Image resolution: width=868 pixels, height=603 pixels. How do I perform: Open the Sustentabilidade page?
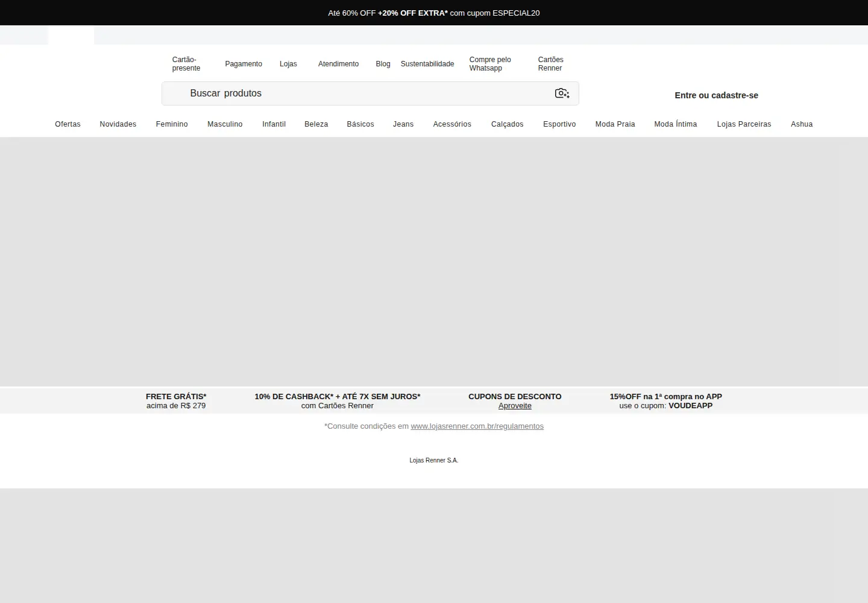(x=427, y=64)
